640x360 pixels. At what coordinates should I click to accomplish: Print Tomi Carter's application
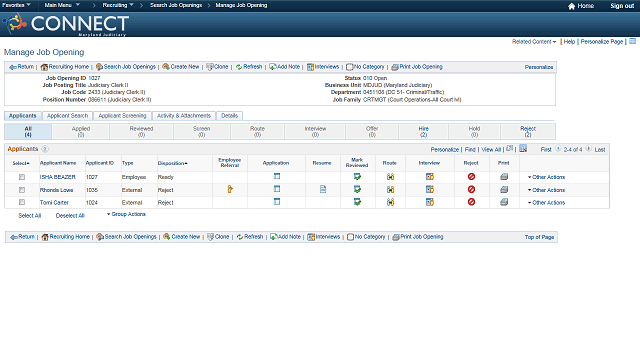tap(504, 202)
